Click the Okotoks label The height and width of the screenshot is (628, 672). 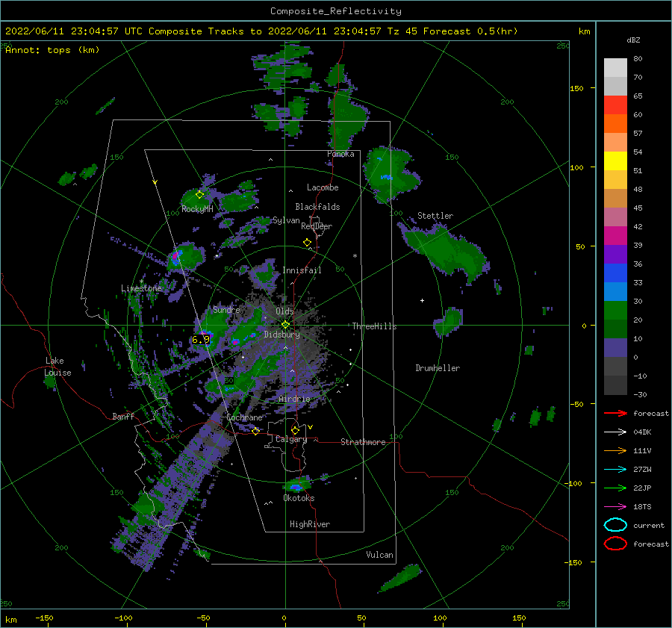[299, 498]
